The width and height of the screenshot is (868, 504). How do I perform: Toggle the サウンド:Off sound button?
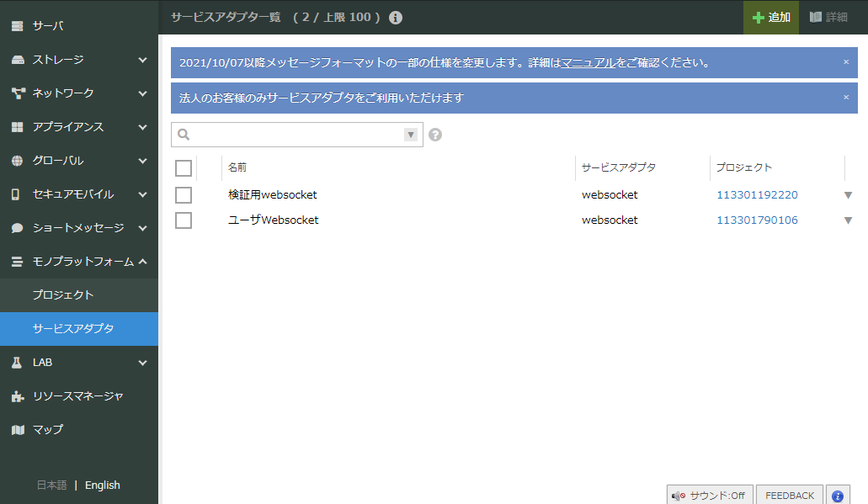point(710,496)
